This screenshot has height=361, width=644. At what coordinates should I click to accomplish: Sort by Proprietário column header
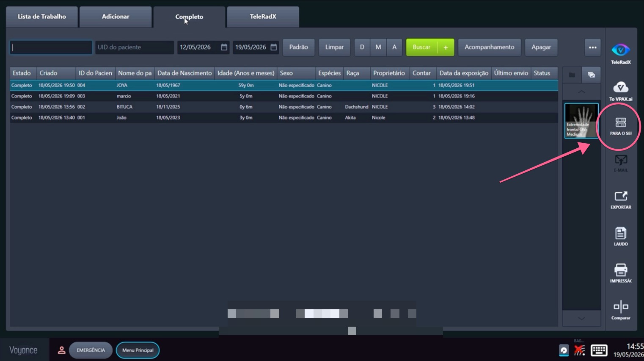coord(390,73)
